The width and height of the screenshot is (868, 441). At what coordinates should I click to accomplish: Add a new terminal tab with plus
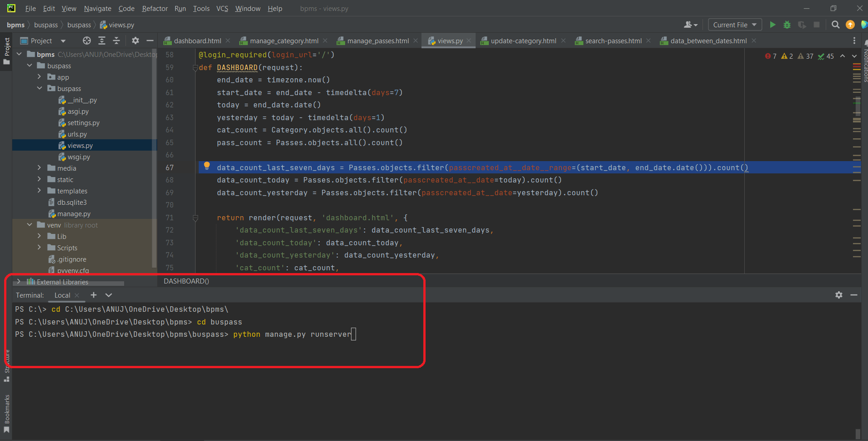[94, 295]
